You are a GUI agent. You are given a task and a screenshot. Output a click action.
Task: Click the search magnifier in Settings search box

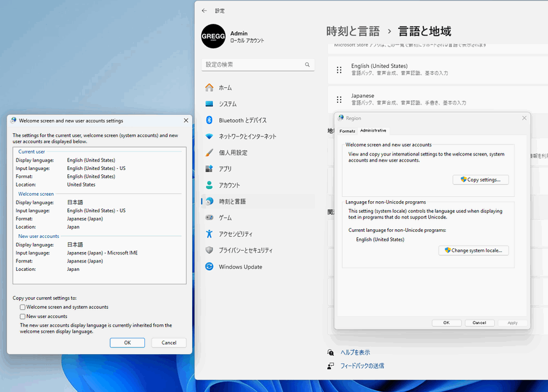[308, 64]
